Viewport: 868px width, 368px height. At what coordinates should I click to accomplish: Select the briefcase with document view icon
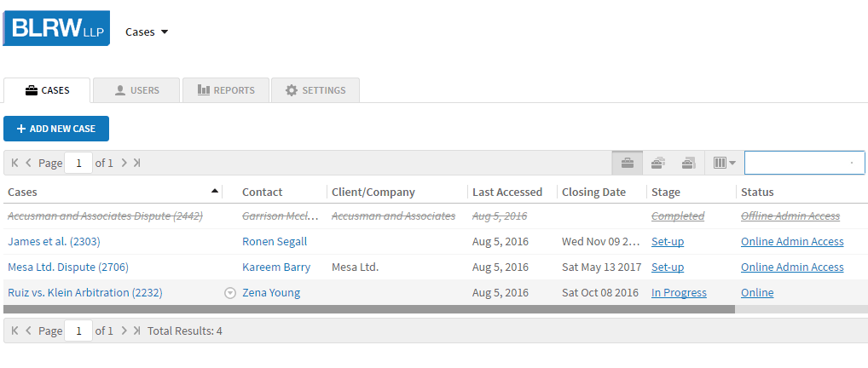pos(689,163)
